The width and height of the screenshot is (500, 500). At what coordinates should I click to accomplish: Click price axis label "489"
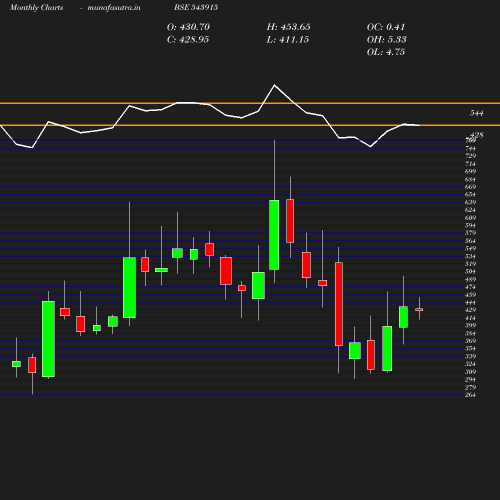tap(470, 279)
